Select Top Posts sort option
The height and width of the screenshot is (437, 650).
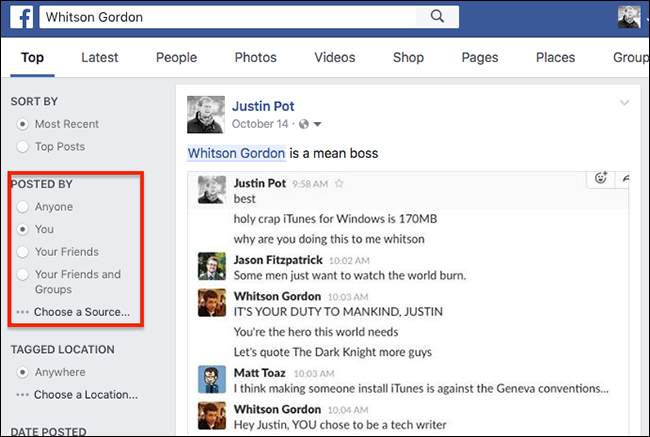(22, 146)
